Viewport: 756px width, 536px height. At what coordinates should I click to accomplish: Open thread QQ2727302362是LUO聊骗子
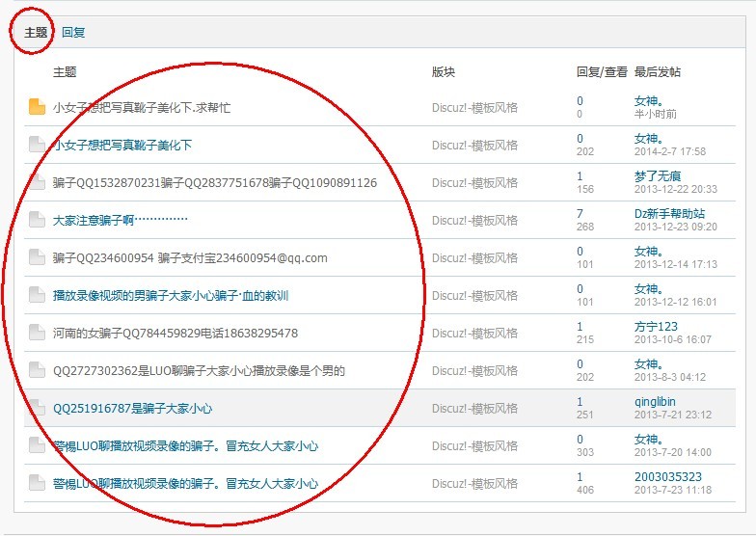point(199,370)
